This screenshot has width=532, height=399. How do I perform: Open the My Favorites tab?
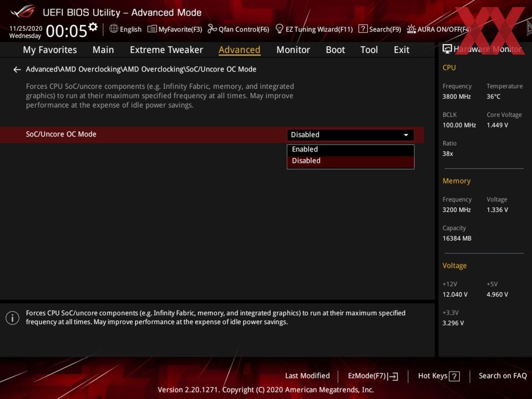tap(50, 50)
